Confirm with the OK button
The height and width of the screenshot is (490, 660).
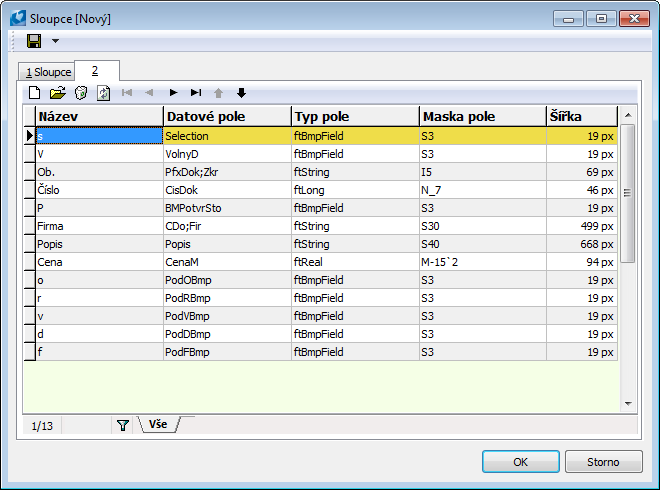[x=521, y=462]
